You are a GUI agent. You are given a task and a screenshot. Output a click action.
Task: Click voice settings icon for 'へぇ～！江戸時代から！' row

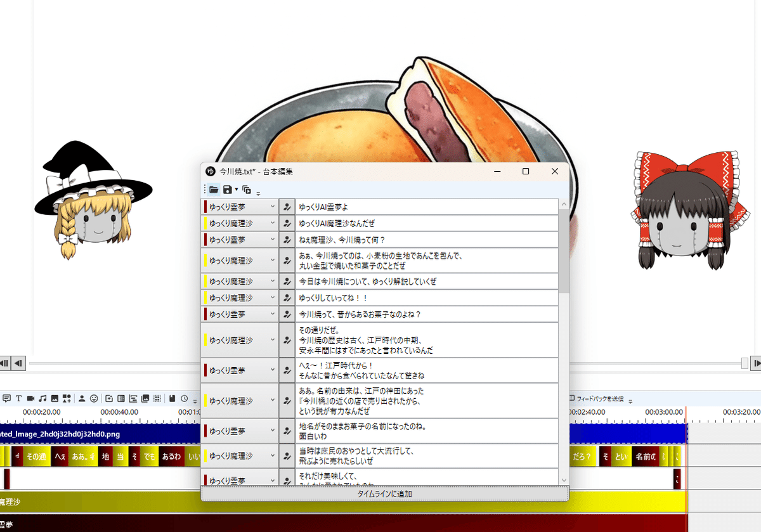pos(287,370)
